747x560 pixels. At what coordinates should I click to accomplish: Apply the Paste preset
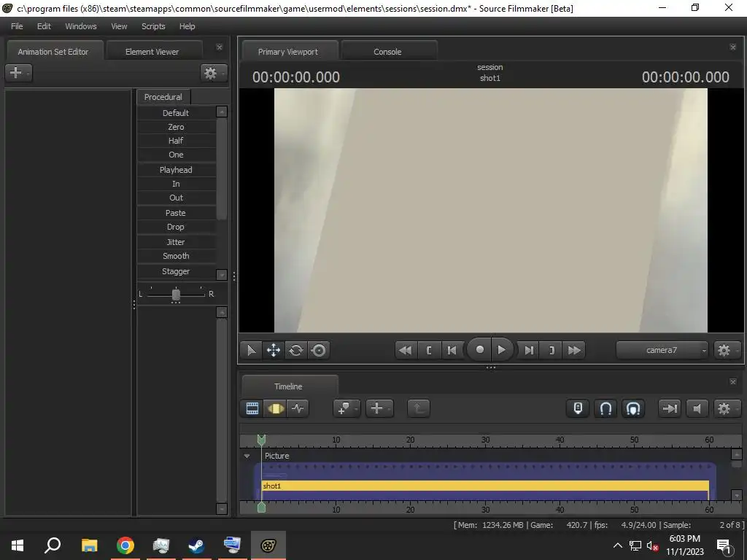click(x=176, y=213)
